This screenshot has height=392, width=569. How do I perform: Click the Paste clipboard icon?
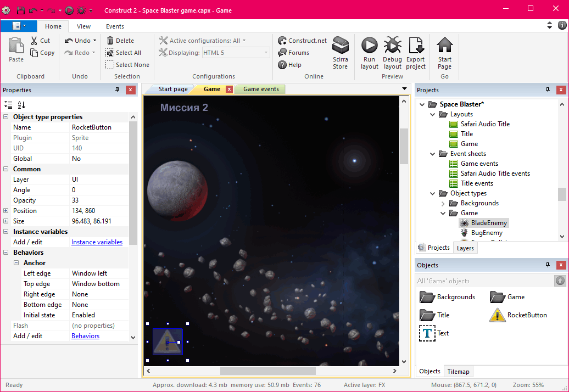click(x=16, y=46)
